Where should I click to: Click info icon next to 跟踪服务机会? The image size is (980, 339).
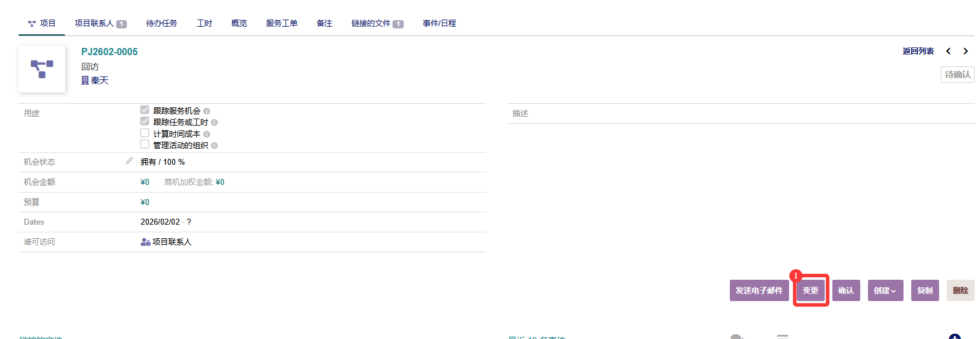(207, 111)
